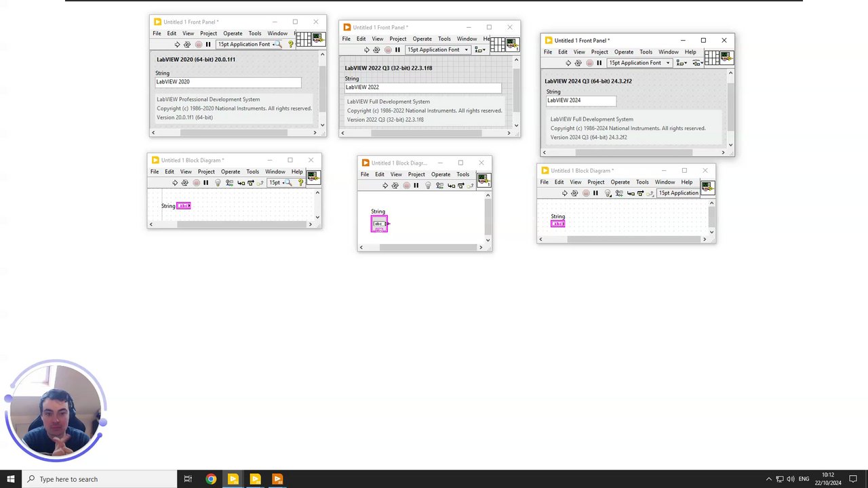This screenshot has width=868, height=488.
Task: Run the VI from left block diagram
Action: tap(174, 183)
